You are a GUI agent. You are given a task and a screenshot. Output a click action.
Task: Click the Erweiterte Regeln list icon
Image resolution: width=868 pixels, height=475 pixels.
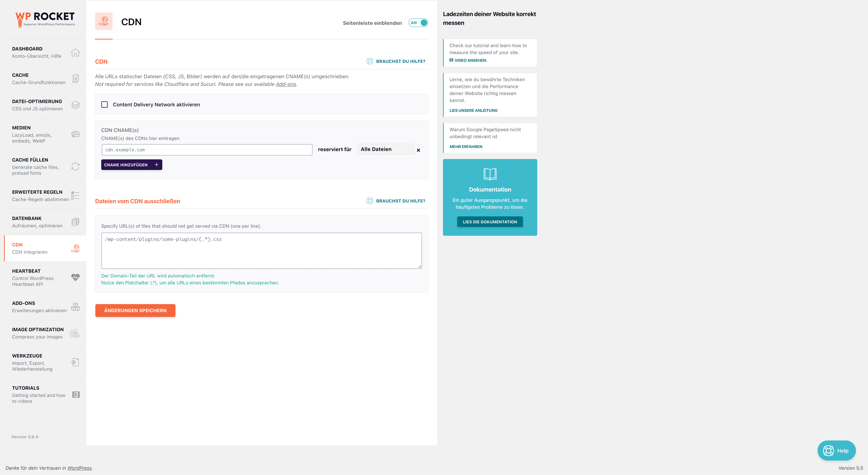click(75, 196)
